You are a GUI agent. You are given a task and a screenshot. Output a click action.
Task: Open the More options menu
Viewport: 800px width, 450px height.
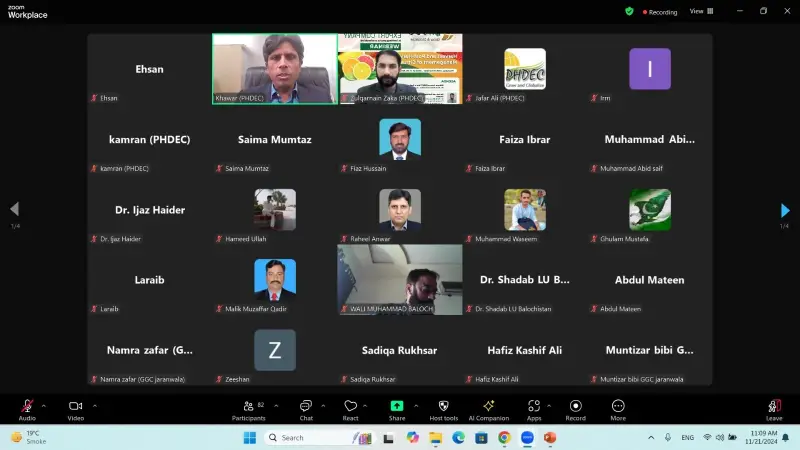(618, 407)
